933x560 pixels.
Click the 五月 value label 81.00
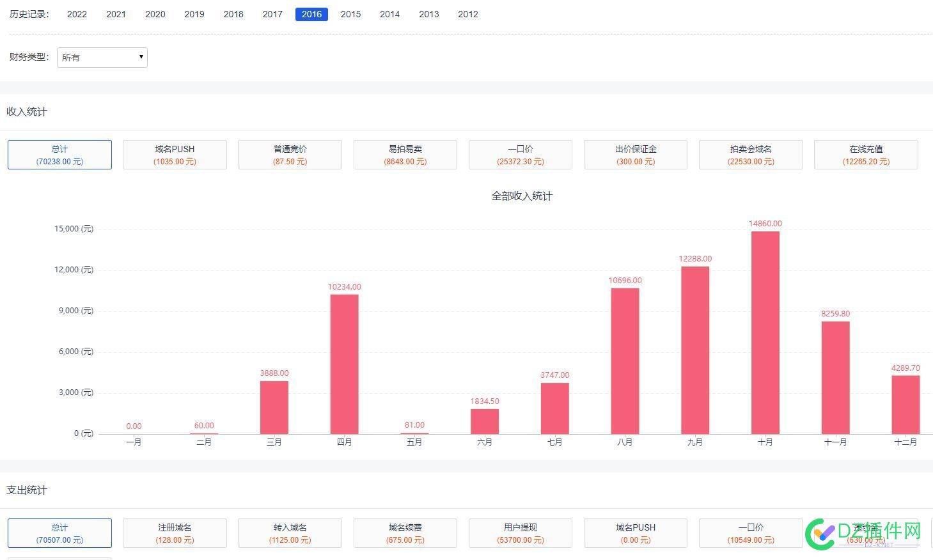point(414,425)
